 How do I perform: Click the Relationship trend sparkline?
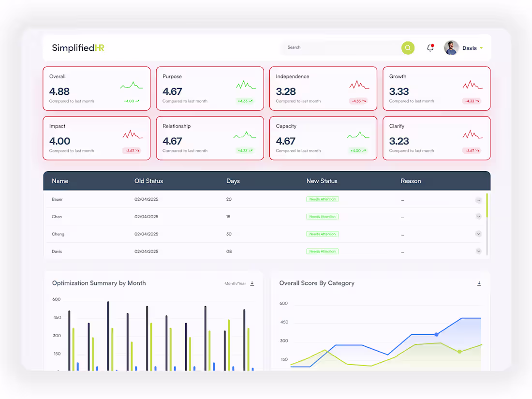(245, 135)
